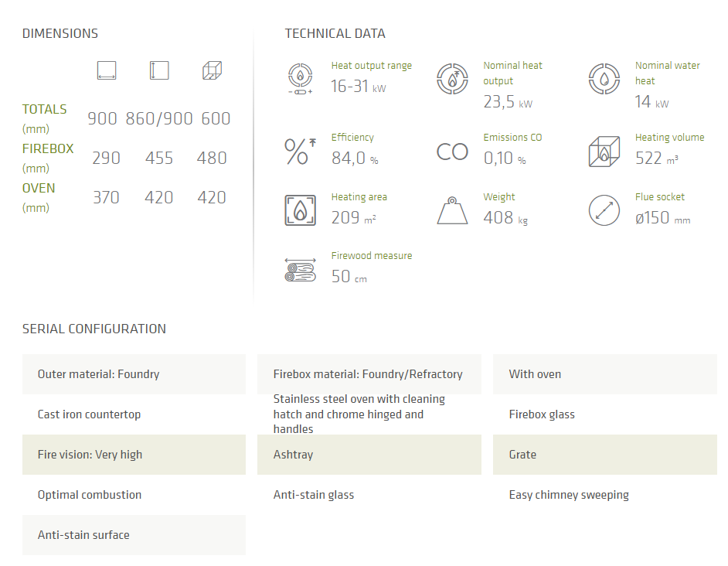
Task: Click the CO emissions icon
Action: 452,151
